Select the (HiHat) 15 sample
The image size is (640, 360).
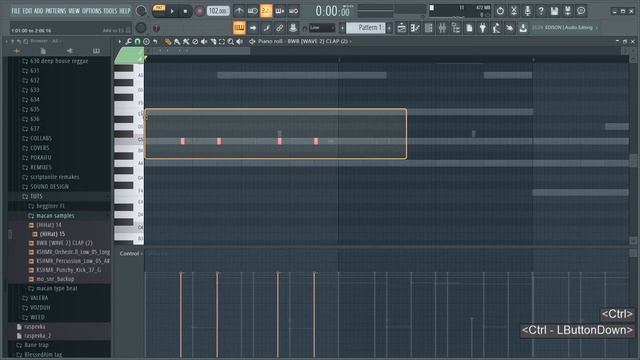(x=52, y=234)
